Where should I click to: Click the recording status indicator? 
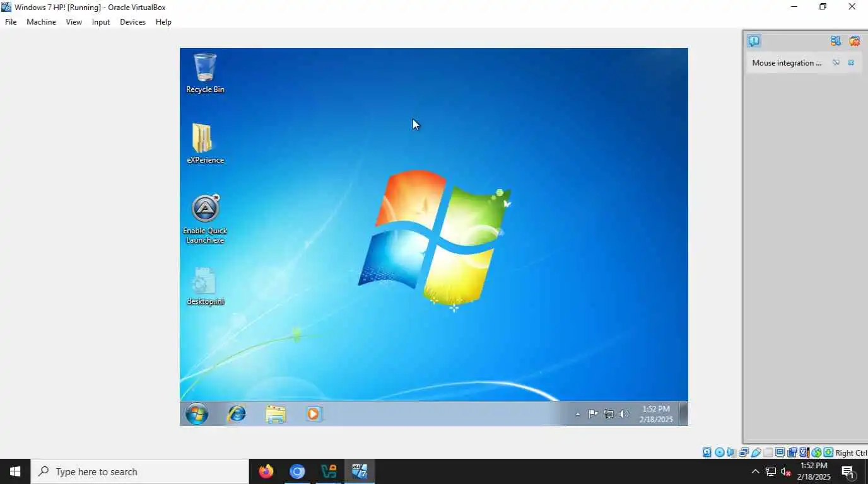792,452
